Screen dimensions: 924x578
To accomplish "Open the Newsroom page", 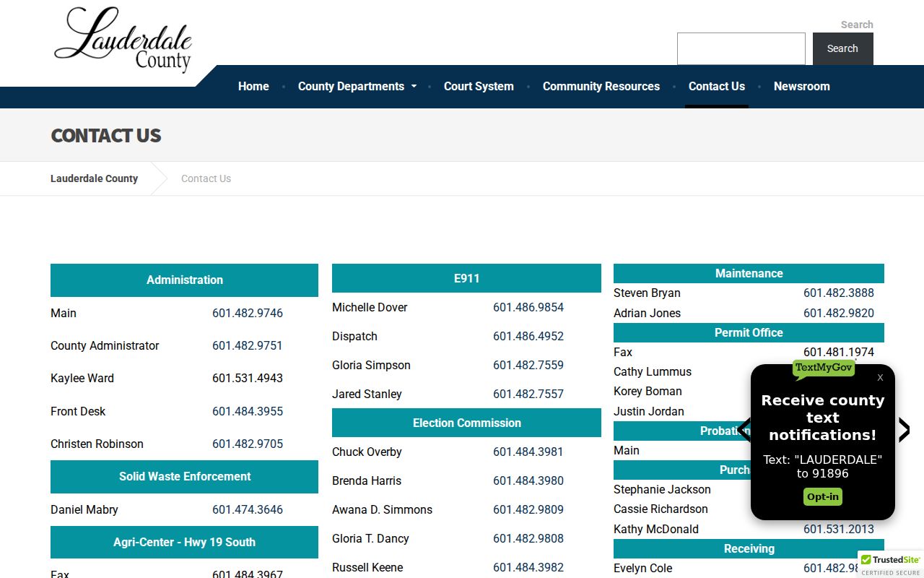I will [802, 86].
